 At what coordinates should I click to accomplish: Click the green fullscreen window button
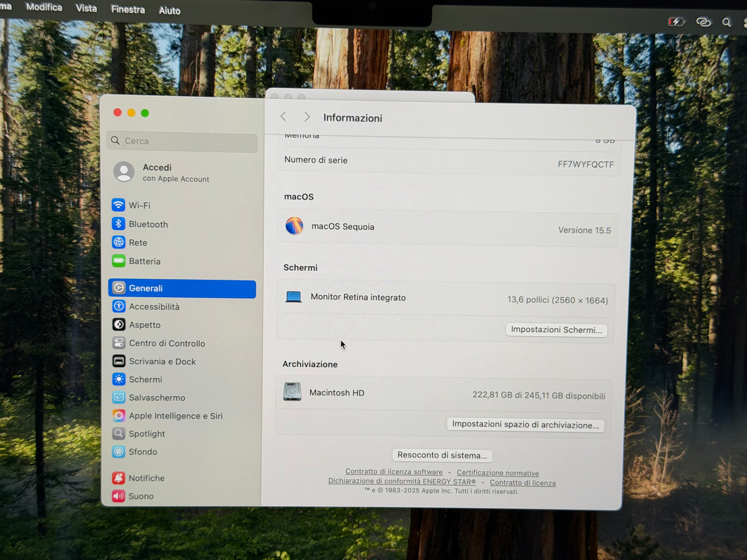click(x=145, y=113)
